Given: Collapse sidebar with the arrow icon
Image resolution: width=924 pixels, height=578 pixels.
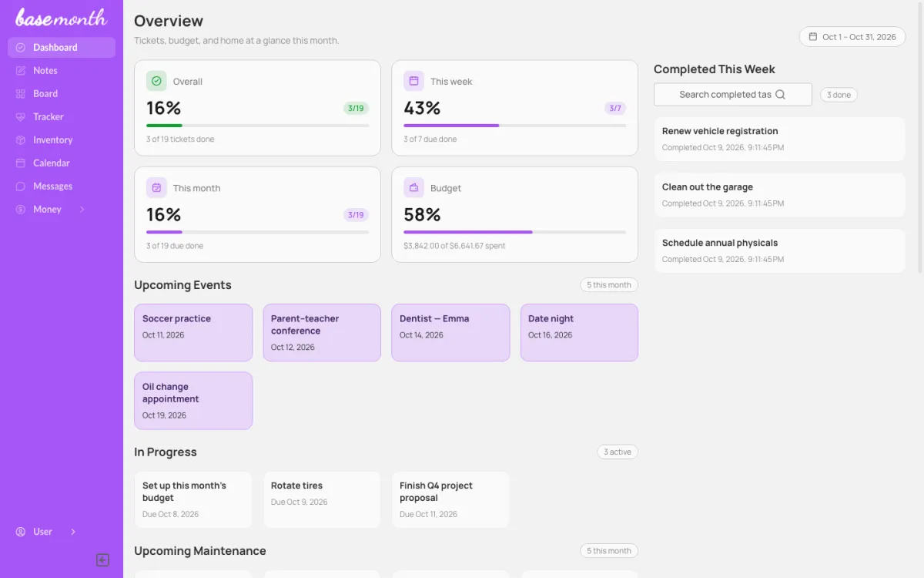Looking at the screenshot, I should 102,560.
